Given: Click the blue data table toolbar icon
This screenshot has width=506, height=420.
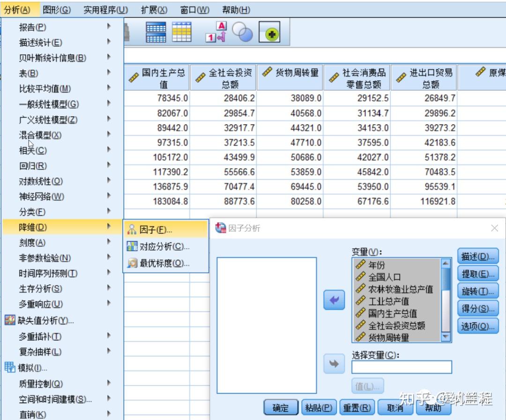Looking at the screenshot, I should (156, 32).
